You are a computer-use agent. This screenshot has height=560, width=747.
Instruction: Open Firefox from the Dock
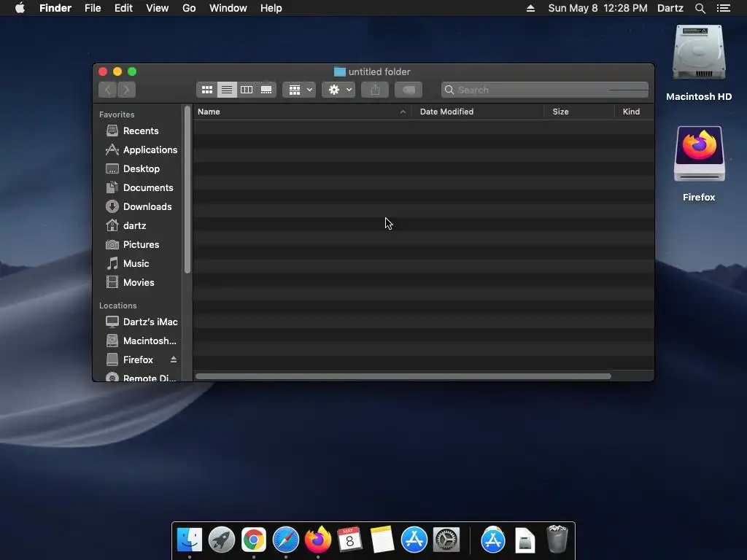(318, 540)
